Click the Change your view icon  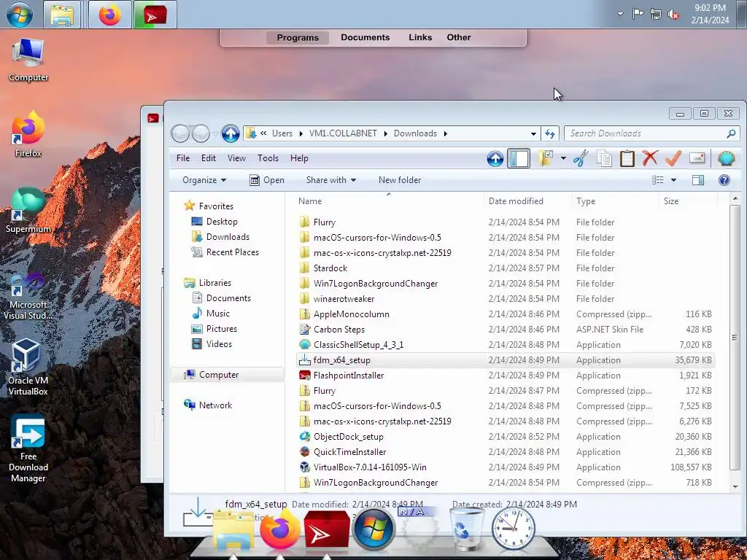658,180
